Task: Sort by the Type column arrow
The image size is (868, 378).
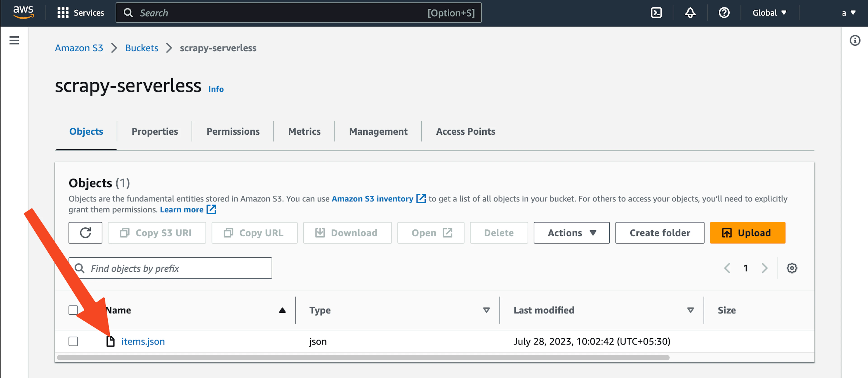Action: (486, 310)
